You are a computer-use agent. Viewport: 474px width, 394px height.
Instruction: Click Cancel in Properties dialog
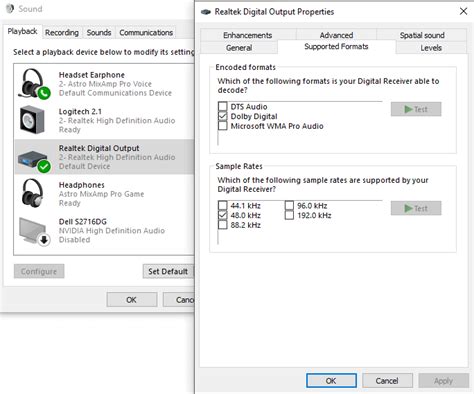(x=387, y=381)
